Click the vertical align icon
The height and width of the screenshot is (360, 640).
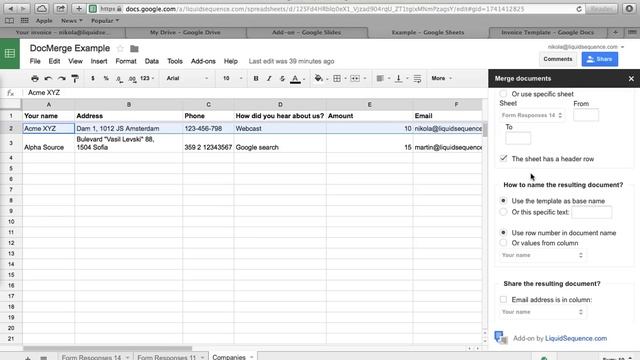point(398,78)
